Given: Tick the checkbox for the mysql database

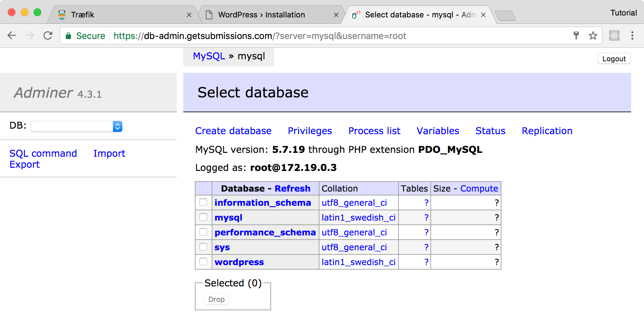Looking at the screenshot, I should tap(203, 217).
